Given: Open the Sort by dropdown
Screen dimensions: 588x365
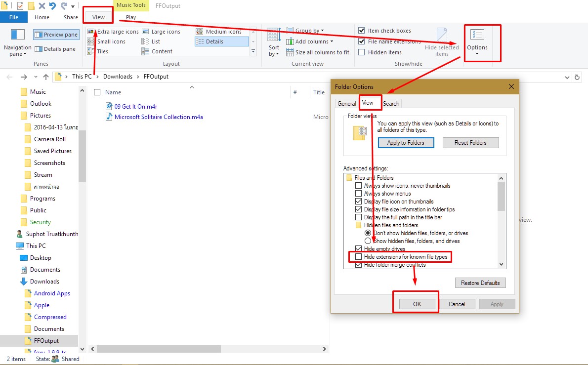Looking at the screenshot, I should (x=274, y=42).
